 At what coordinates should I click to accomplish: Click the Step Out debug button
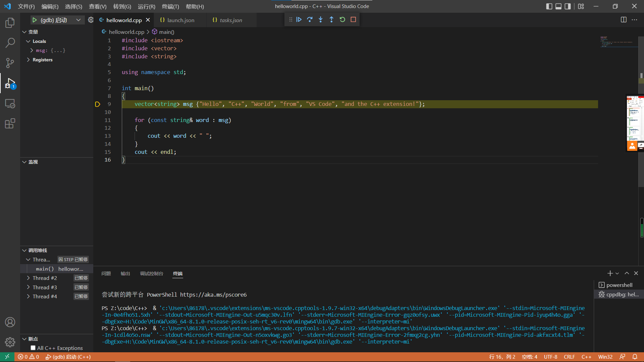click(x=331, y=20)
